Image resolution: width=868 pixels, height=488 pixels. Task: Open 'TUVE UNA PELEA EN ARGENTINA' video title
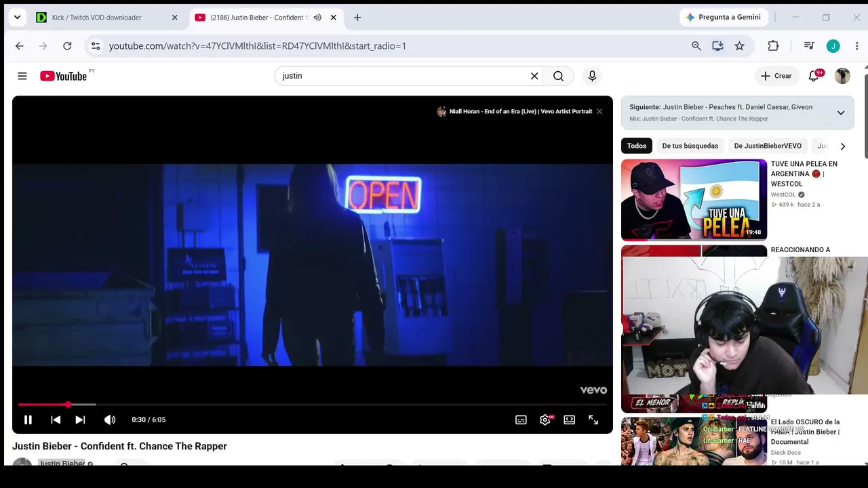click(x=804, y=174)
